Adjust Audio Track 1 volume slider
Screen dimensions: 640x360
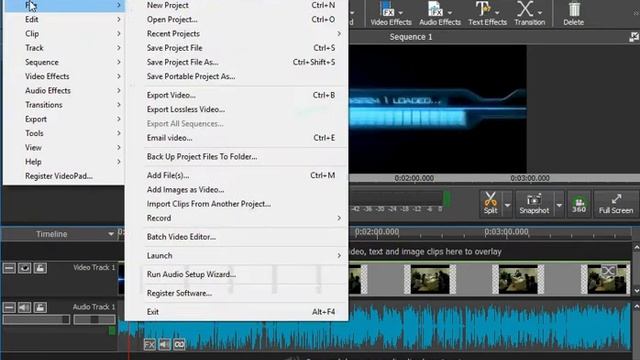(36, 320)
